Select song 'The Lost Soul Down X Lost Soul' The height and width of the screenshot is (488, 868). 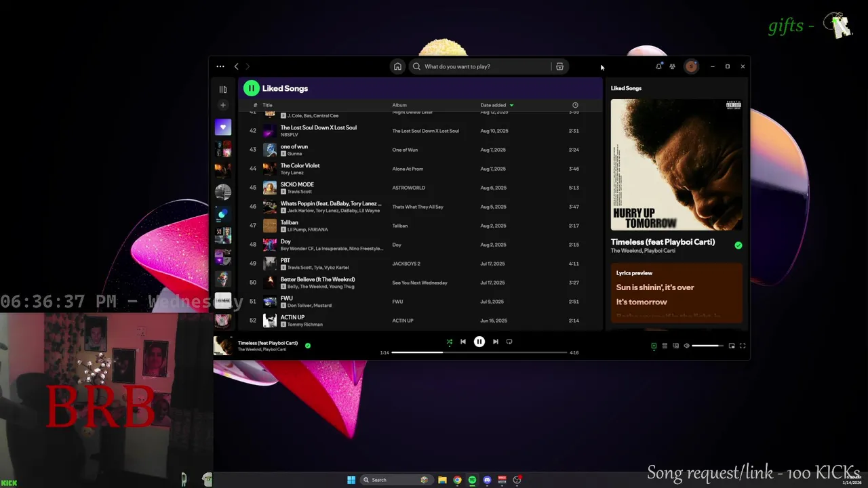pyautogui.click(x=318, y=127)
